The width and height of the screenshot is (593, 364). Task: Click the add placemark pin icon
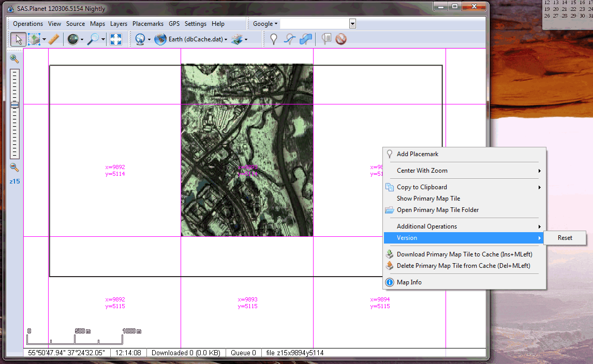274,39
